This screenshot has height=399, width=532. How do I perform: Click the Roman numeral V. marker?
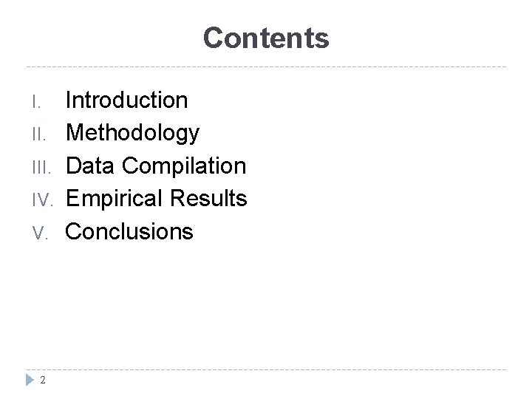point(40,233)
